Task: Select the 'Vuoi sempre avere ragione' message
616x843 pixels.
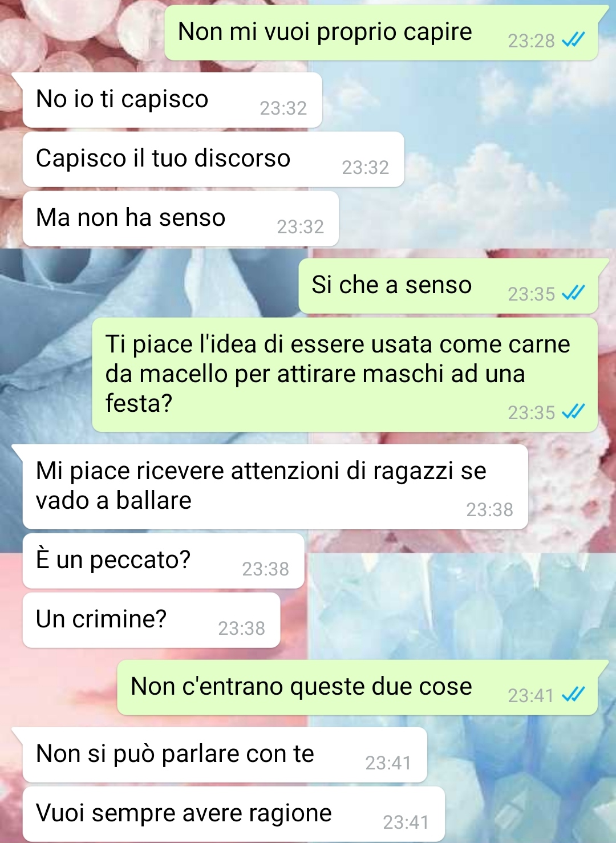Action: point(234,814)
